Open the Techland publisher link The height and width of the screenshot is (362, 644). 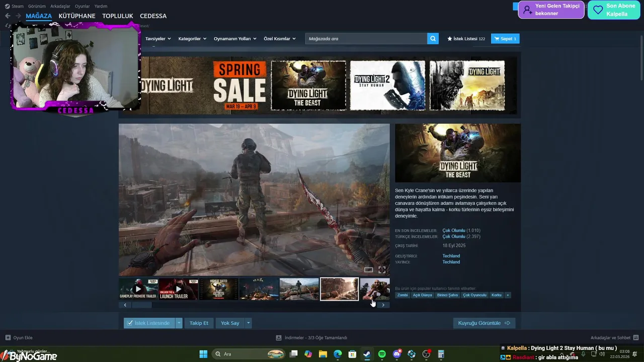coord(451,262)
